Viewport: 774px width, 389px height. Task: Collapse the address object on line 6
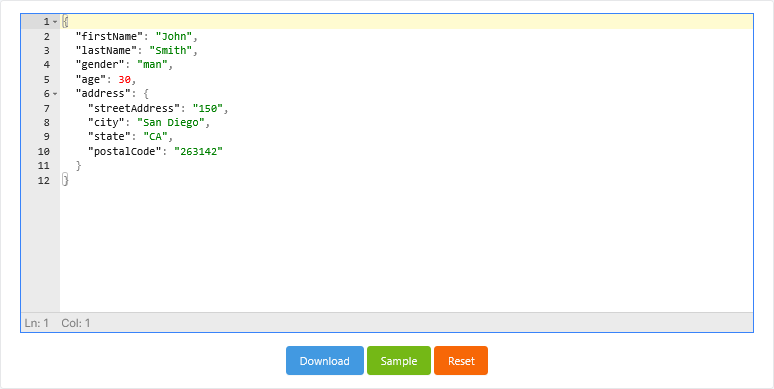point(55,94)
